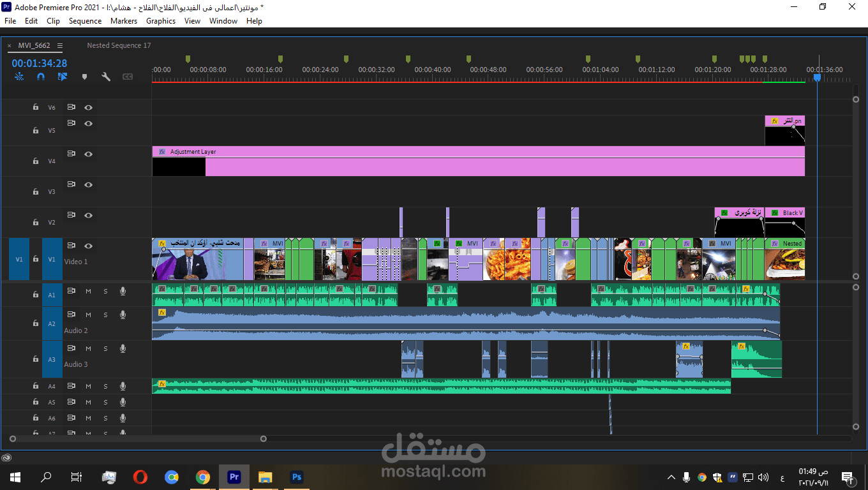The image size is (868, 490).
Task: Enable voice-over record on track A1
Action: (x=123, y=291)
